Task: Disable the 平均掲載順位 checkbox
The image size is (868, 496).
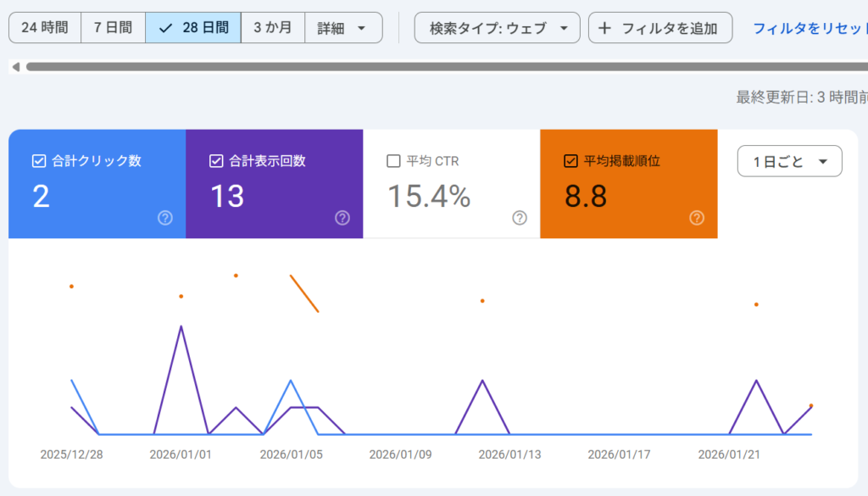Action: [x=570, y=161]
